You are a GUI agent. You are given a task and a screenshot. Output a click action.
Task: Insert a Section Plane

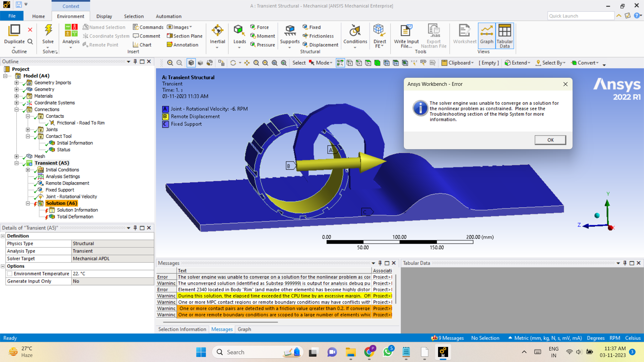(x=184, y=36)
